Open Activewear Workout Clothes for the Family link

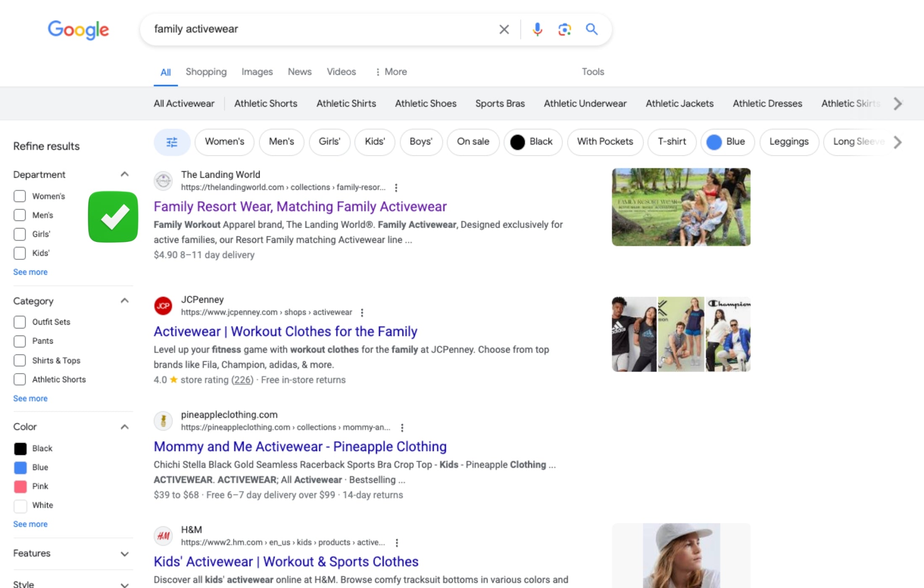[x=285, y=331]
